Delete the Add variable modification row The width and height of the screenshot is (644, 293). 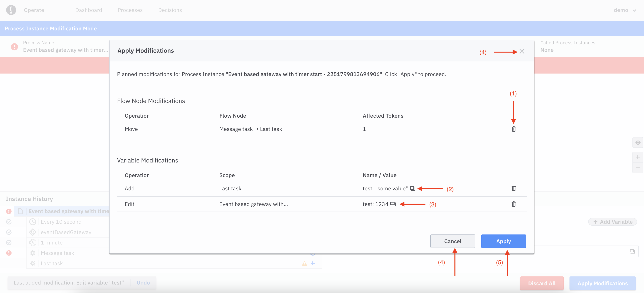(513, 188)
